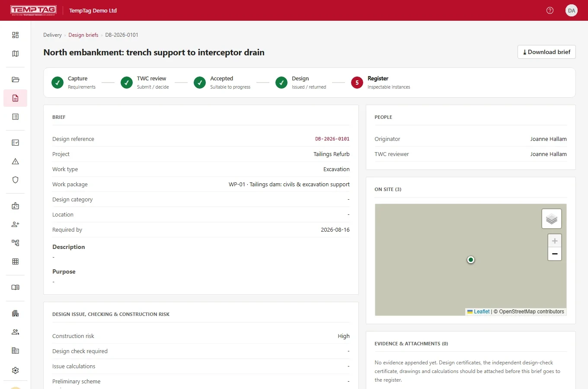588x389 pixels.
Task: Click the Design check required label
Action: coord(80,351)
